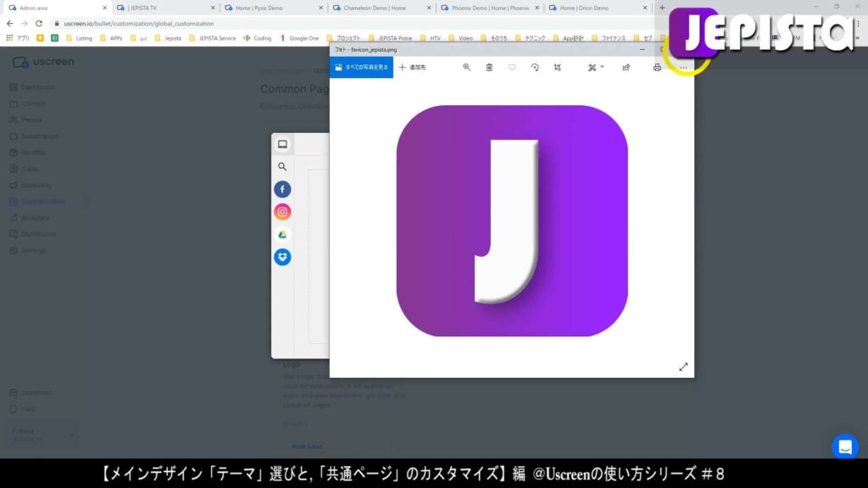Open the アプリ apps shortcut in bookmarks bar

(x=18, y=38)
